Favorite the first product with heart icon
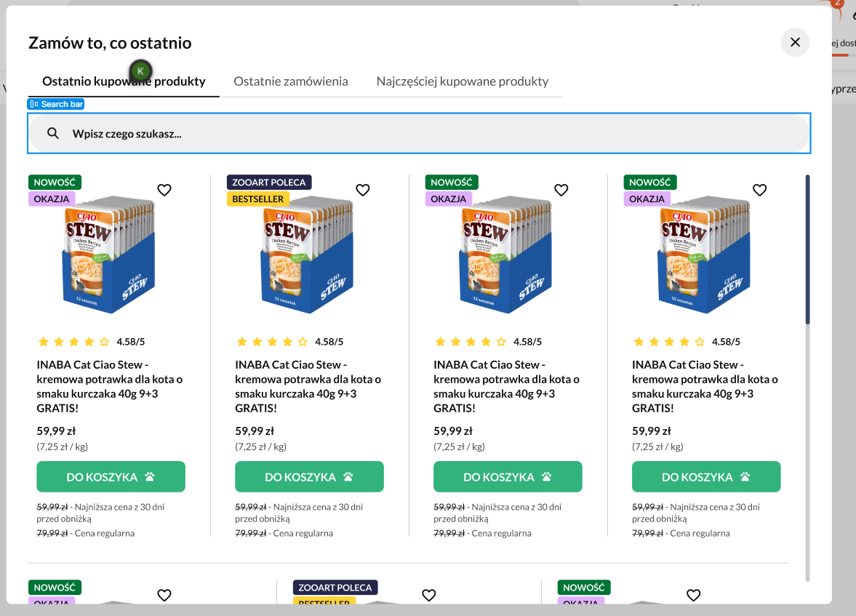This screenshot has width=856, height=616. [164, 190]
